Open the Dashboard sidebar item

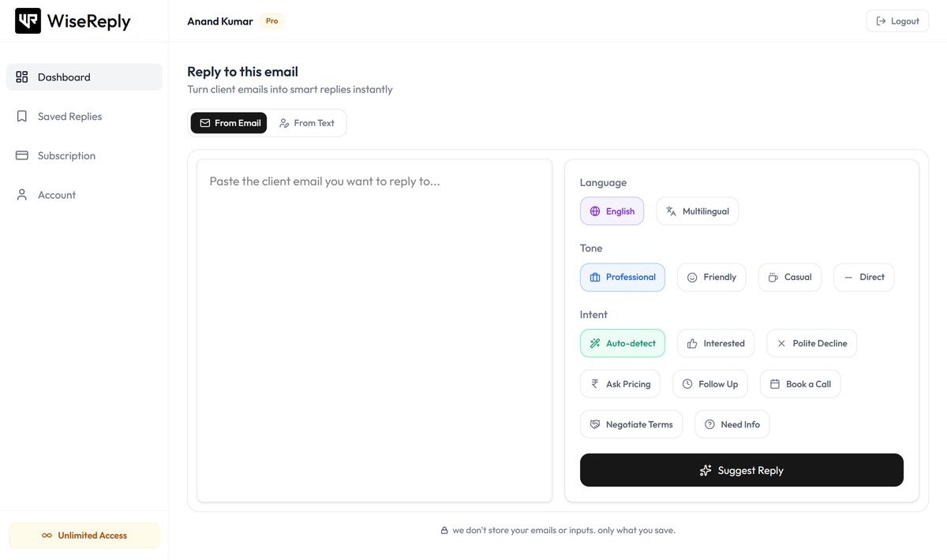point(84,77)
